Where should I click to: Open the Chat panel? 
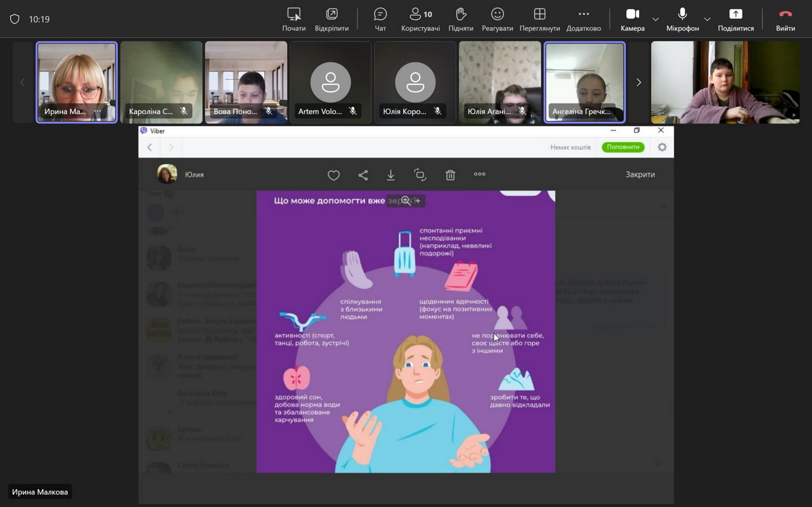point(380,19)
